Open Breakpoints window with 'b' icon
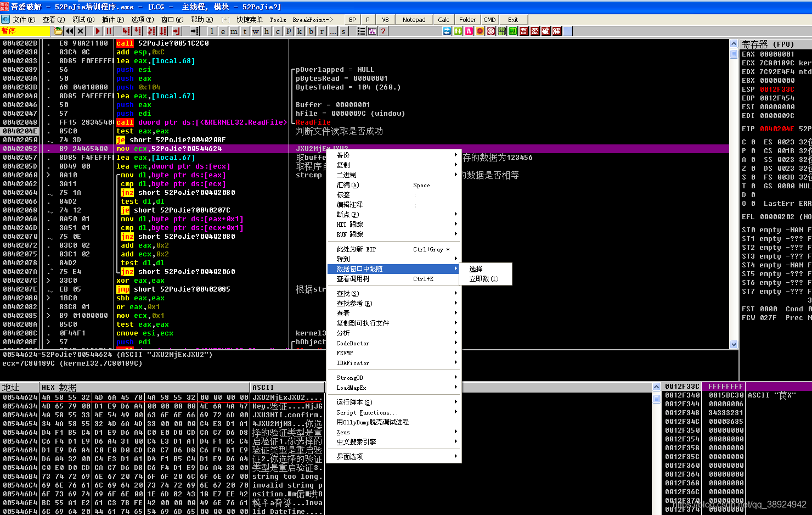 [x=311, y=31]
